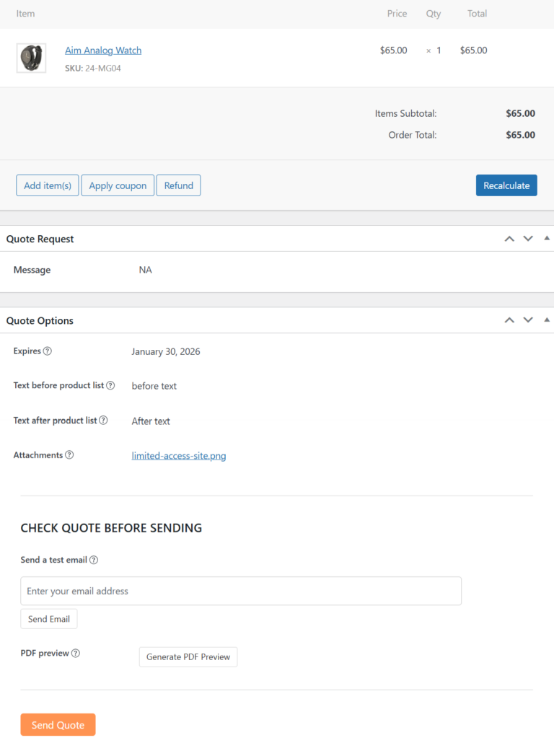Click the Add item(s) button
Viewport: 554px width, 756px height.
tap(48, 185)
